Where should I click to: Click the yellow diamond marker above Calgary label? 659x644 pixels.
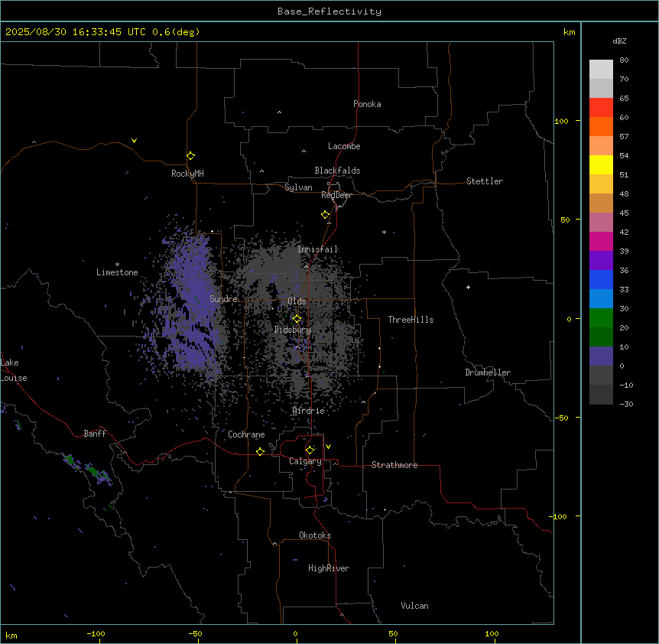tap(310, 450)
